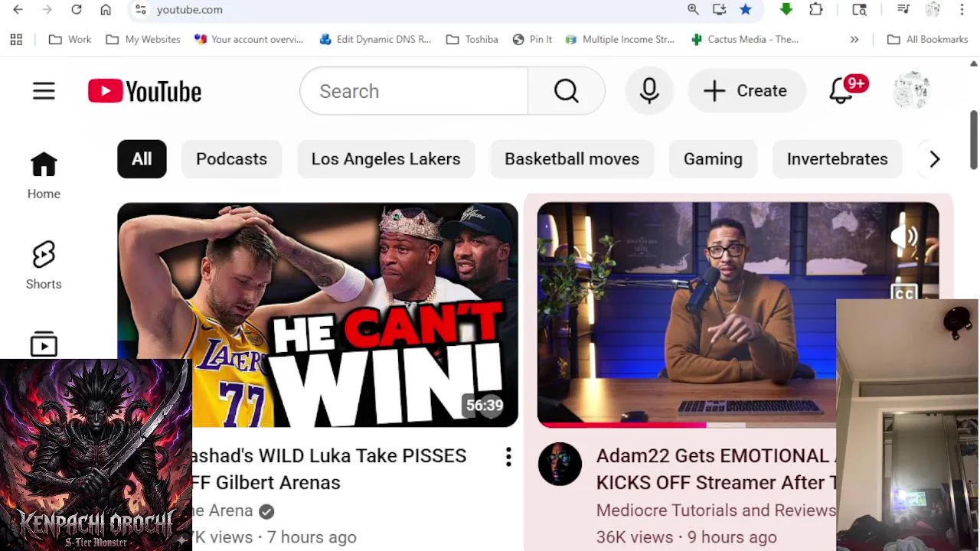Image resolution: width=980 pixels, height=551 pixels.
Task: Bookmark this page with star icon
Action: point(746,9)
